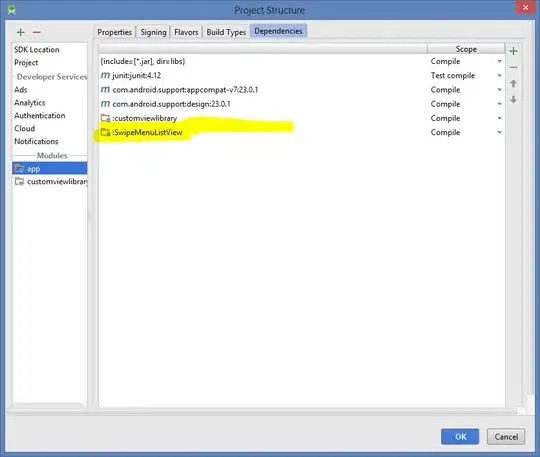Click the app module folder icon

pos(19,168)
